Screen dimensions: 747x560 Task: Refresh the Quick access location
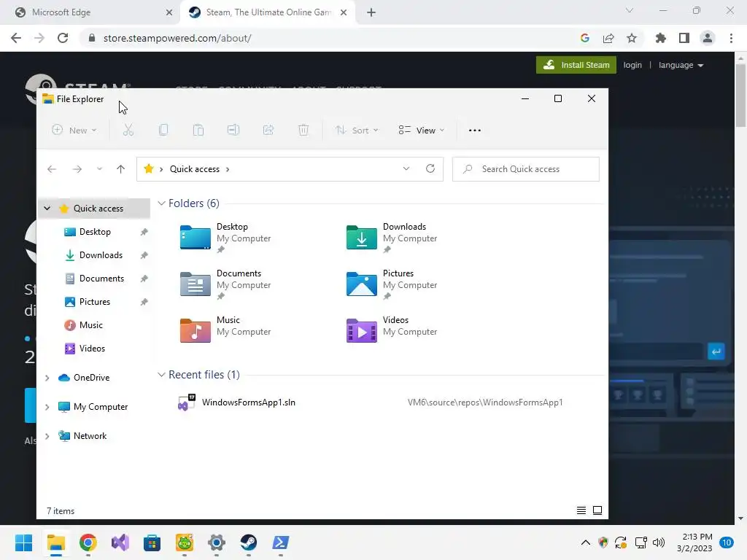430,168
